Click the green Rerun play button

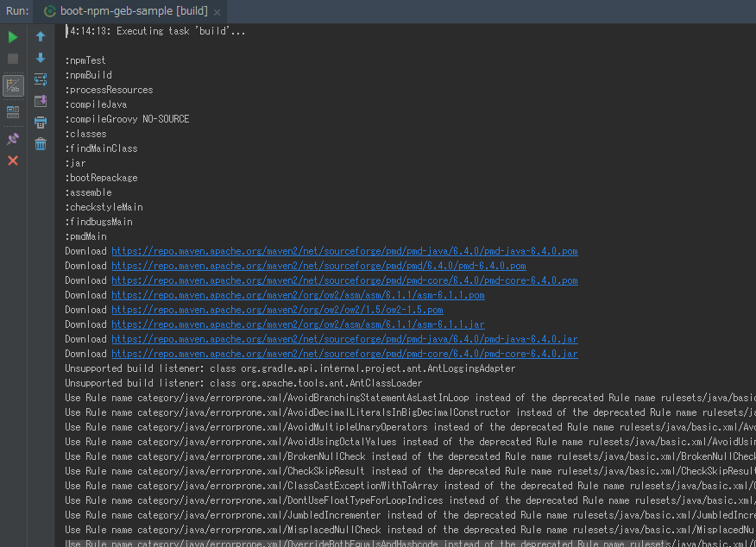[x=13, y=37]
